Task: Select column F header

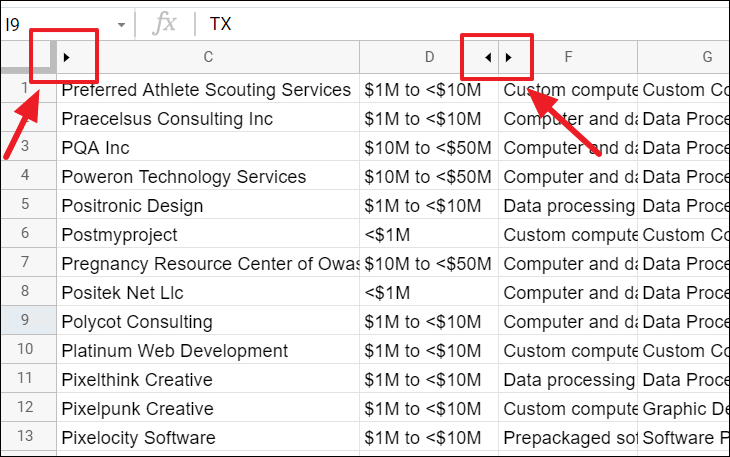Action: (568, 57)
